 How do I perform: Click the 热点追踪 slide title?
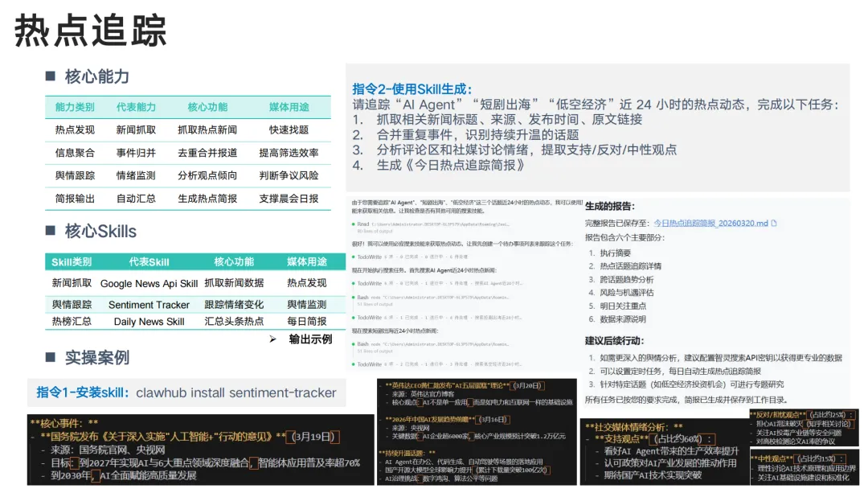point(90,31)
